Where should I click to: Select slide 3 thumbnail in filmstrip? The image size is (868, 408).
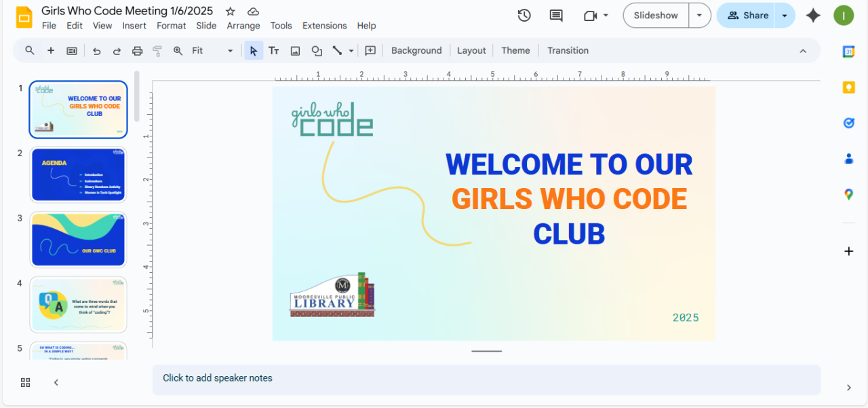coord(78,240)
